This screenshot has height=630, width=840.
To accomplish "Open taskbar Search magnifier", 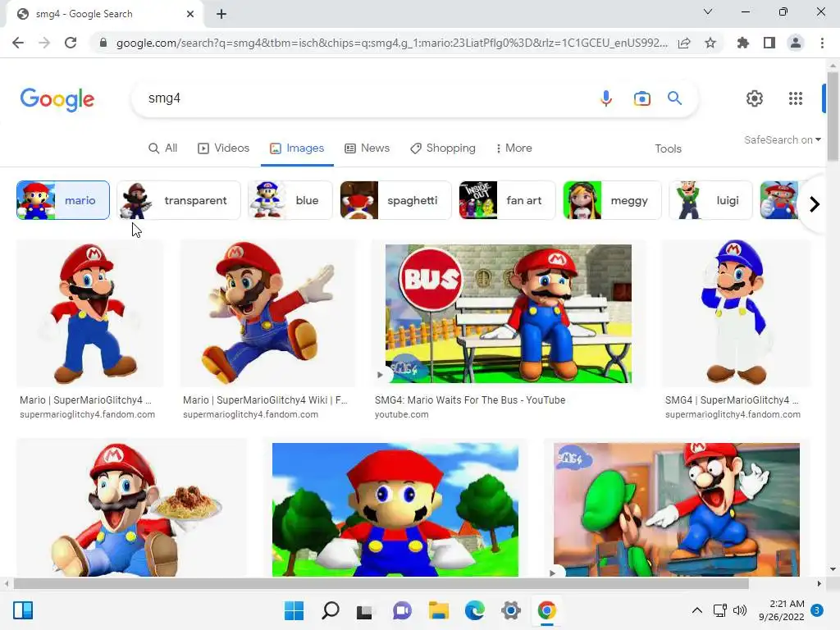I will 330,610.
